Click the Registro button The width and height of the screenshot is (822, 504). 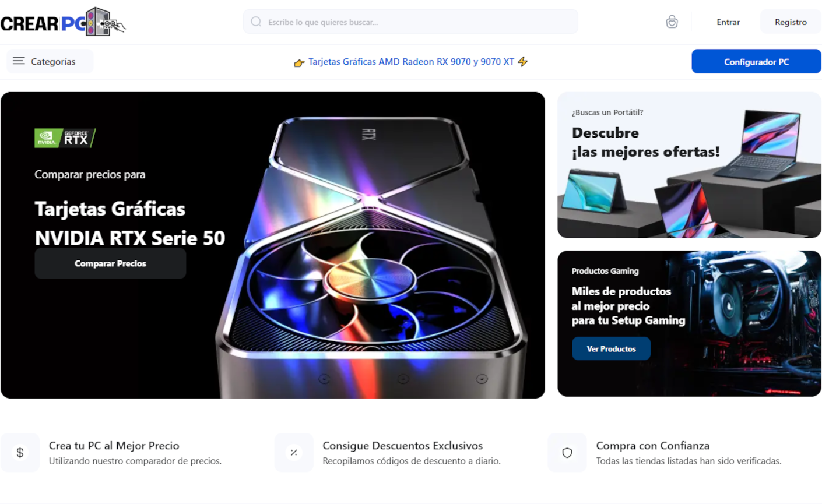791,22
